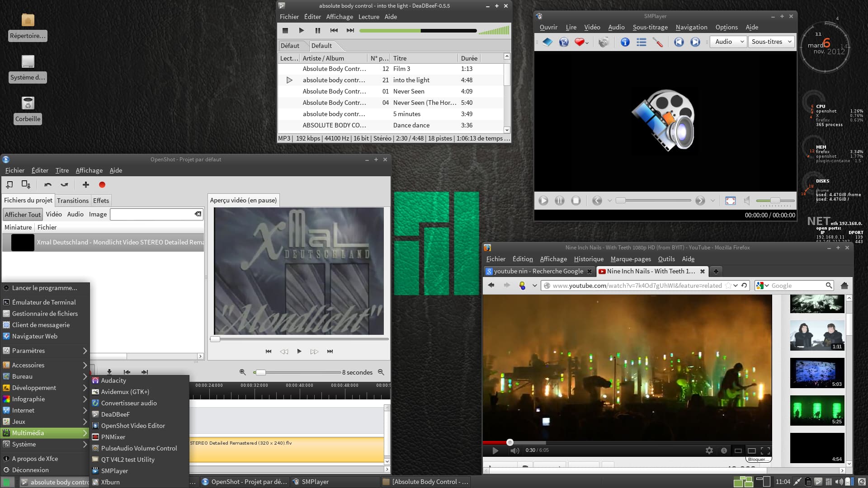Click the blue info icon in SMPlayer toolbar
Screen dimensions: 868x488
[x=625, y=42]
